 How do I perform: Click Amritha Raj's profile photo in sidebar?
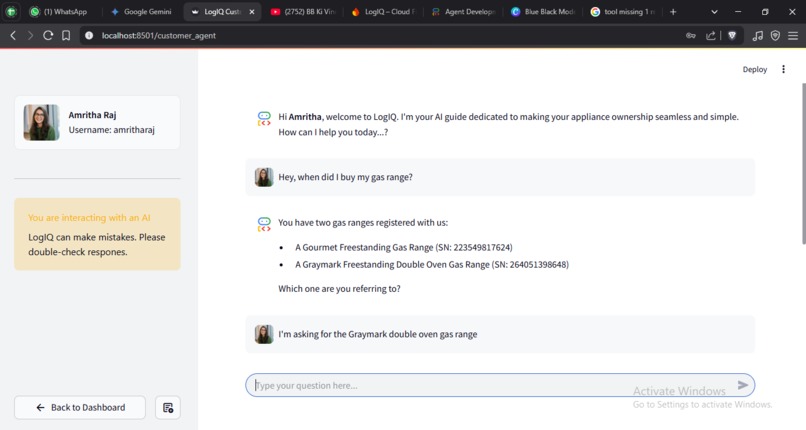point(42,122)
